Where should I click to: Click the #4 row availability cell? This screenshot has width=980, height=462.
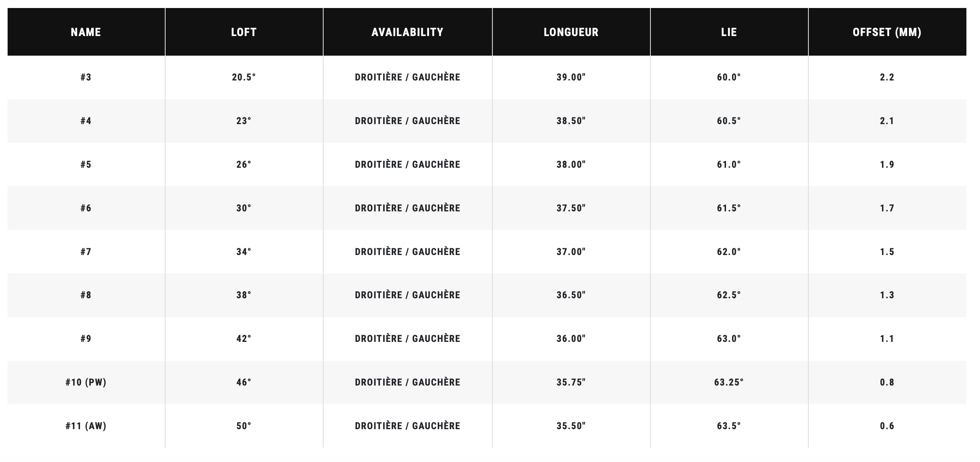click(408, 121)
